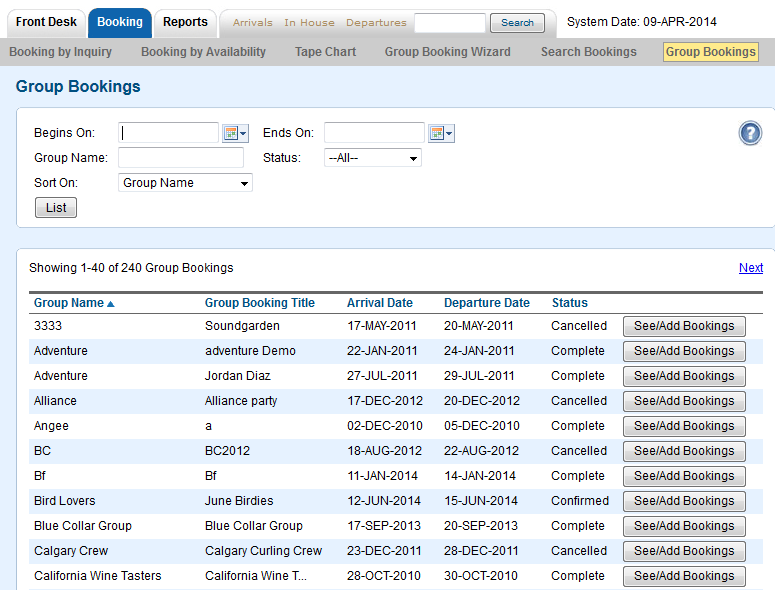Image resolution: width=775 pixels, height=590 pixels.
Task: Click the Arrivals quick link
Action: pos(253,22)
